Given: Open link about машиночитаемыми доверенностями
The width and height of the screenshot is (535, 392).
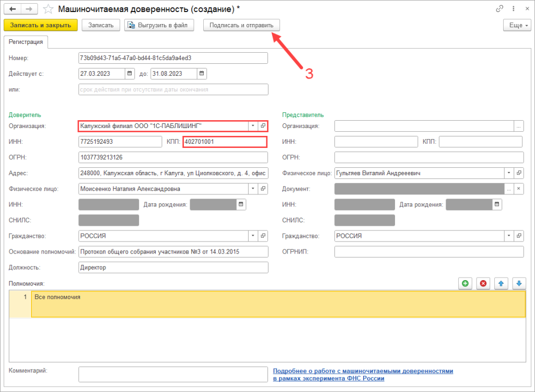Looking at the screenshot, I should 363,375.
